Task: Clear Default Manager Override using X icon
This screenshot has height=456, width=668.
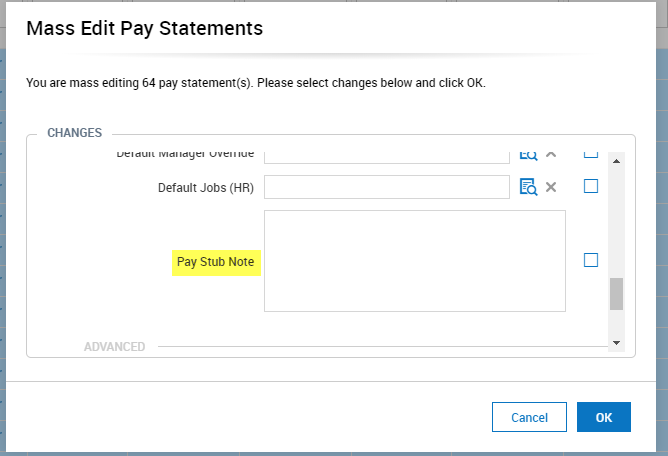Action: pyautogui.click(x=551, y=155)
